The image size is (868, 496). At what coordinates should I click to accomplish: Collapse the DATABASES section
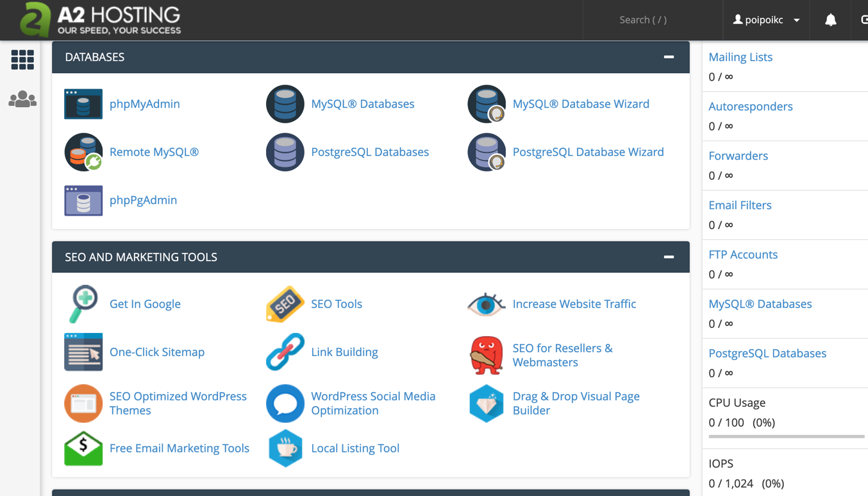tap(669, 57)
